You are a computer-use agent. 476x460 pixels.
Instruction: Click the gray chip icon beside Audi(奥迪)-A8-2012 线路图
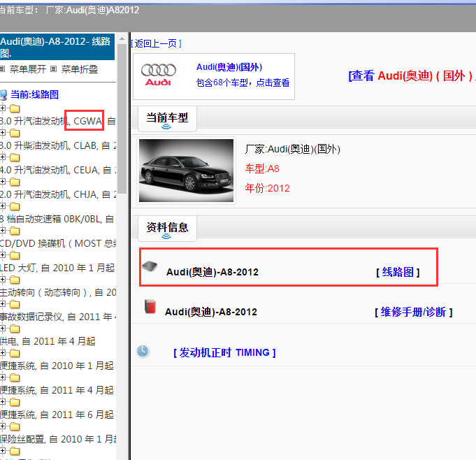[150, 266]
